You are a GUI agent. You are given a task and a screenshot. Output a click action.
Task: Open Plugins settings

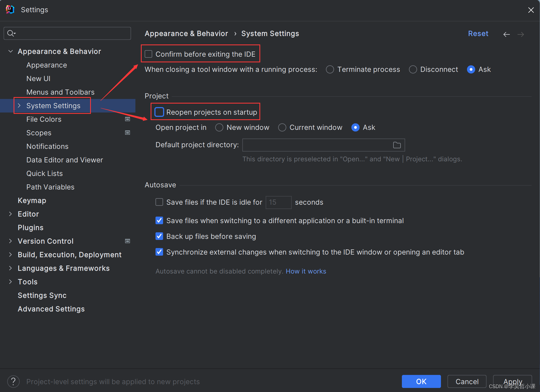click(x=30, y=228)
